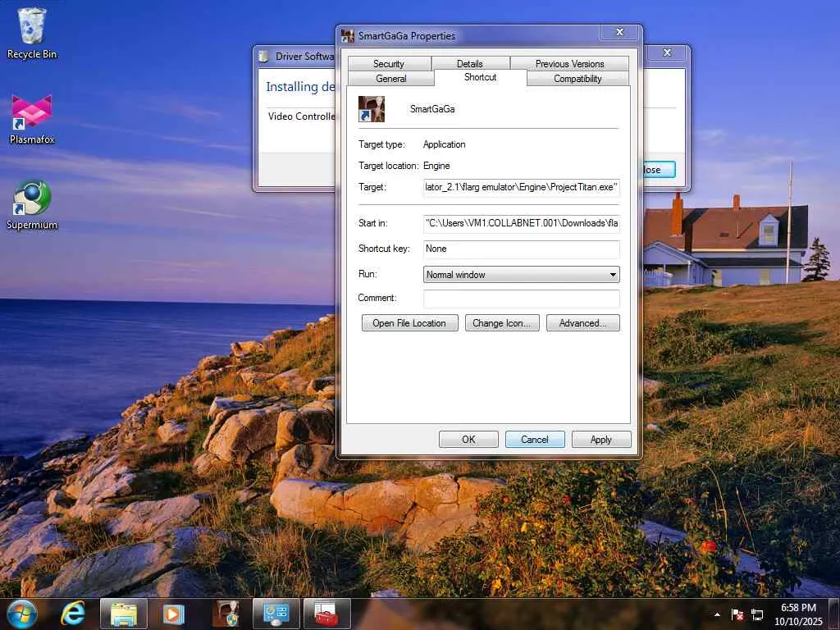Click the Show desktop strip at taskbar end

tap(835, 614)
